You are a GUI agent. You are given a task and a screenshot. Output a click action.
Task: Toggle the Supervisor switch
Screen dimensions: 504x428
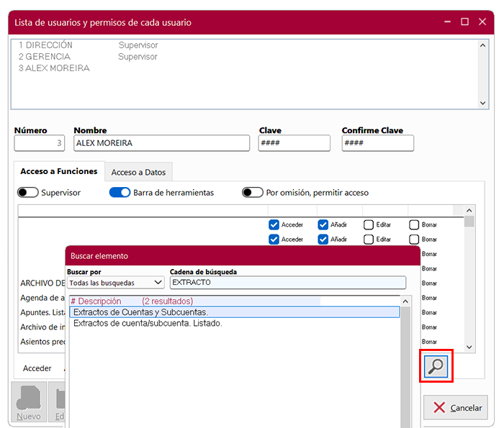click(x=28, y=193)
